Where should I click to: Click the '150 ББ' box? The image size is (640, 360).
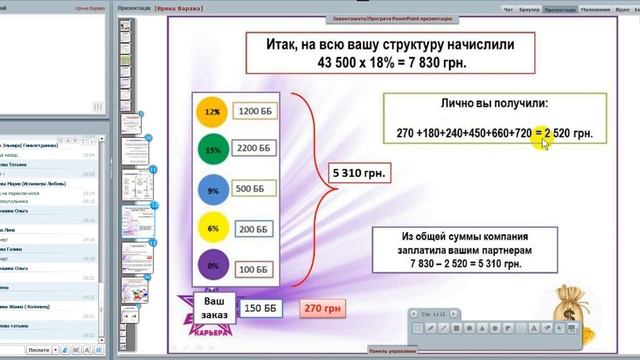pyautogui.click(x=260, y=308)
